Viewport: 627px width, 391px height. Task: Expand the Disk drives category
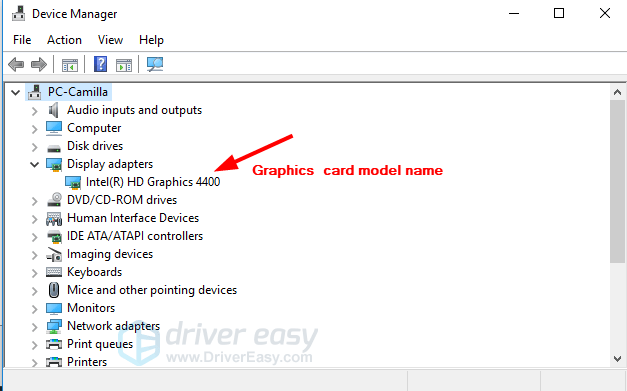[x=35, y=147]
